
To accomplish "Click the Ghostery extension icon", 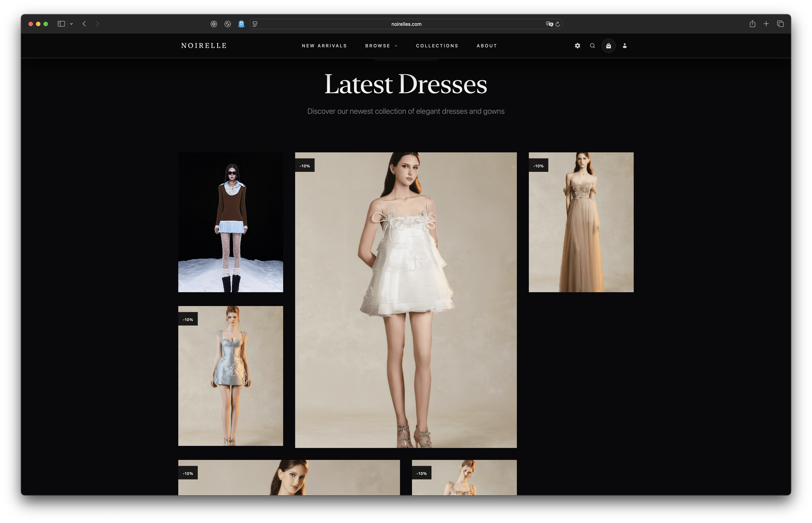I will [241, 24].
